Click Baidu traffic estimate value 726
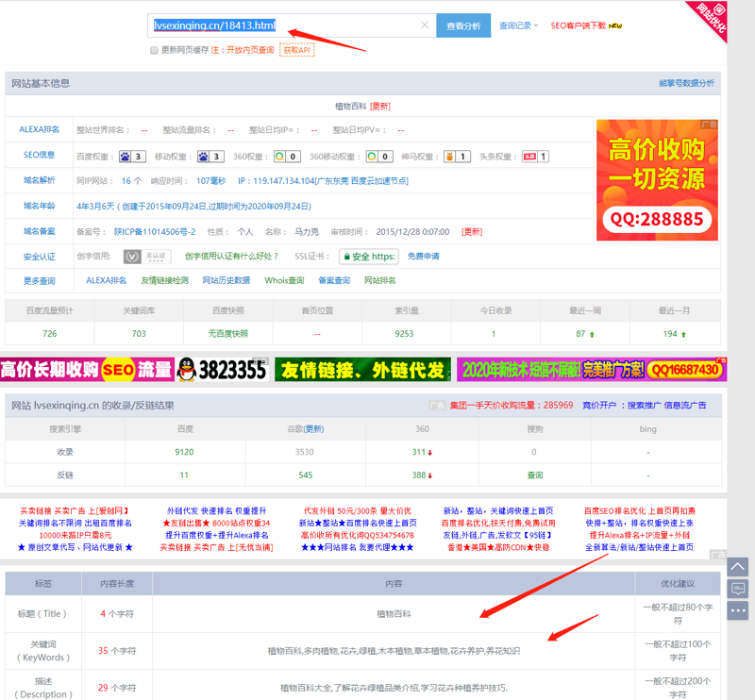 pyautogui.click(x=50, y=334)
